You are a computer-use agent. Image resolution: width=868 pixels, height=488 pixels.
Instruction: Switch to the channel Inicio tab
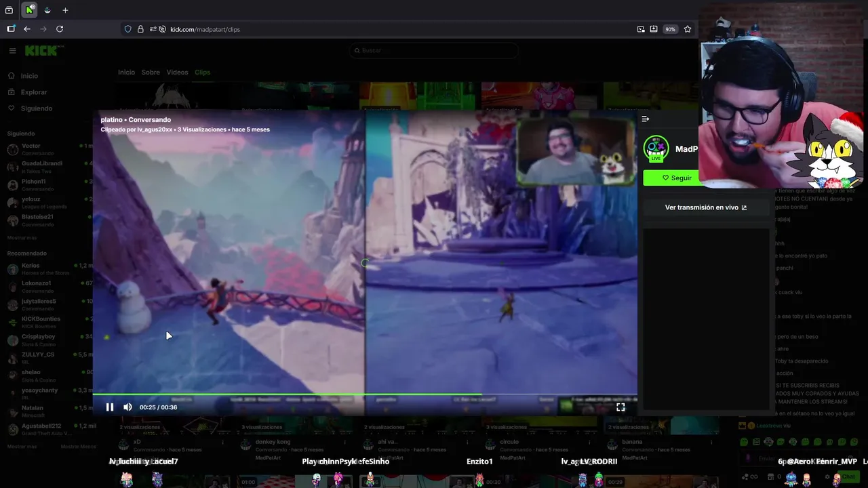[x=126, y=73]
